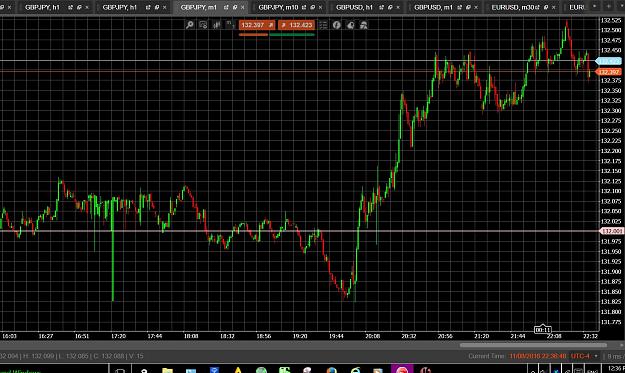
Task: Close the GBPUSD, h1 tab
Action: click(398, 7)
